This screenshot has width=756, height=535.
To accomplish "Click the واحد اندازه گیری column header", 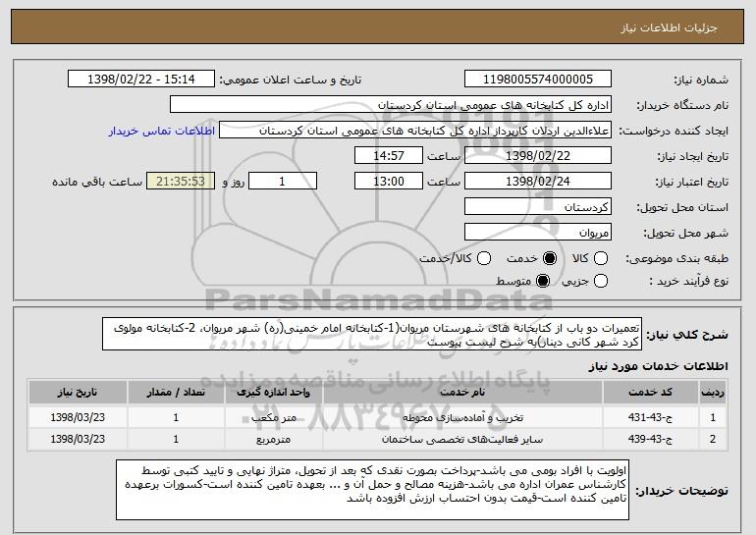I will pos(273,393).
